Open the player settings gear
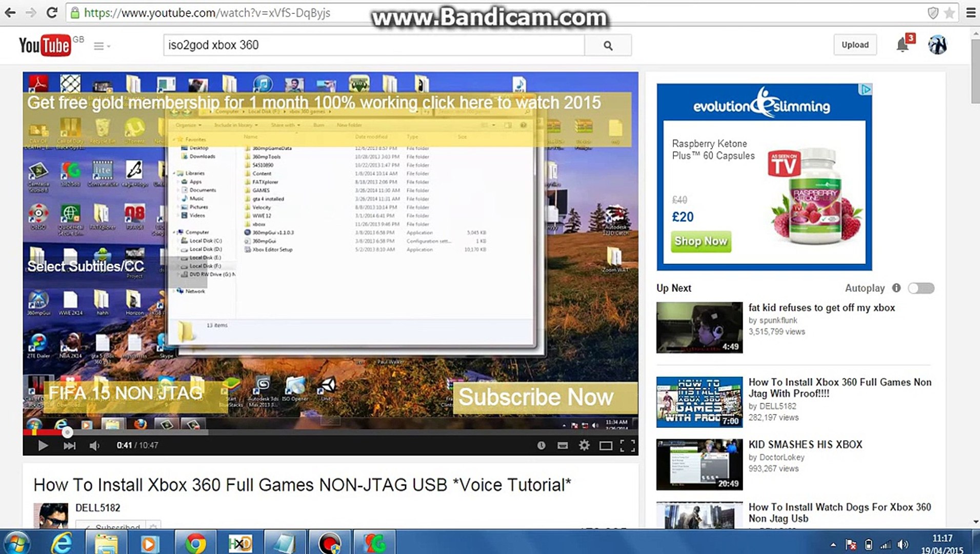980x554 pixels. (x=584, y=445)
